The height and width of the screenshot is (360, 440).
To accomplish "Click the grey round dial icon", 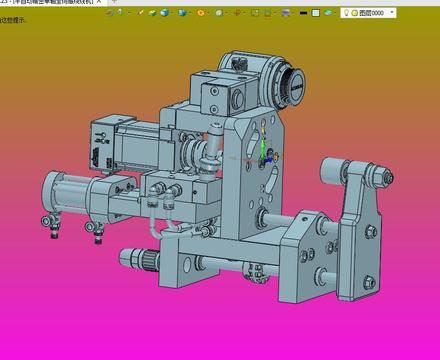I will click(219, 13).
